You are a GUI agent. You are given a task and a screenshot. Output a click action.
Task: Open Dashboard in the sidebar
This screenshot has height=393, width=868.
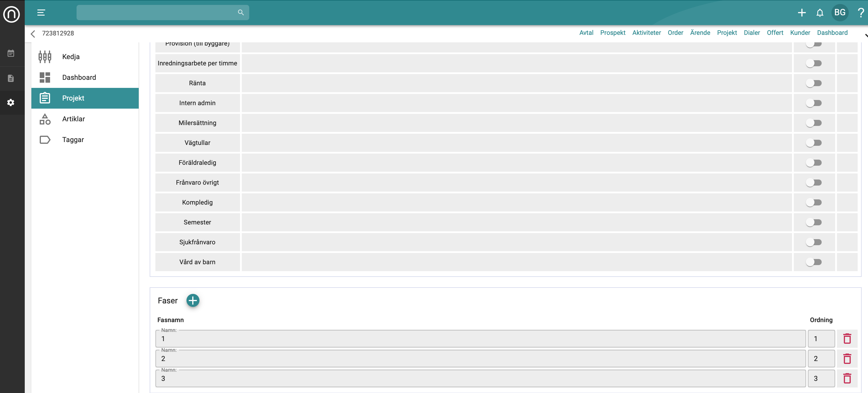(85, 77)
